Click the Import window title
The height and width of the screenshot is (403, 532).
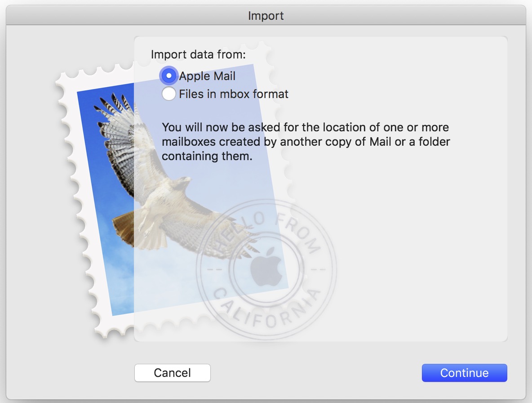(266, 16)
